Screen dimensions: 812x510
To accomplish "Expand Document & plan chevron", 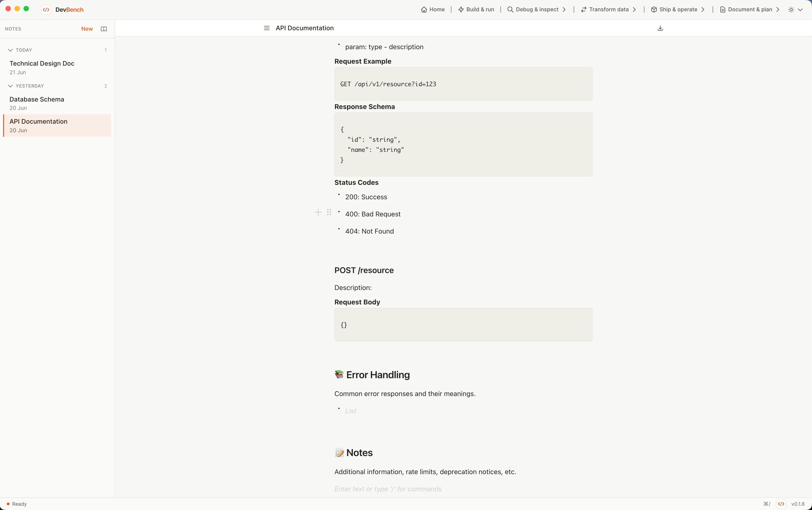I will [x=778, y=9].
